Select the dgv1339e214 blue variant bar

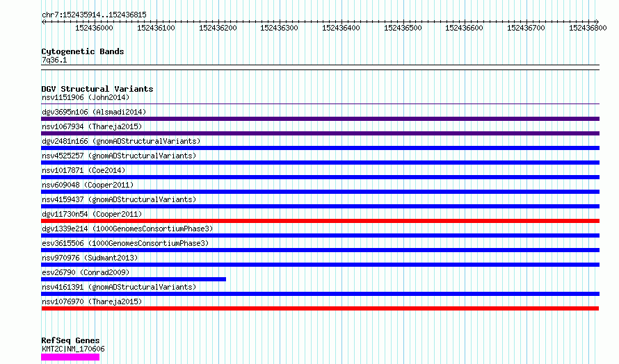pyautogui.click(x=320, y=235)
